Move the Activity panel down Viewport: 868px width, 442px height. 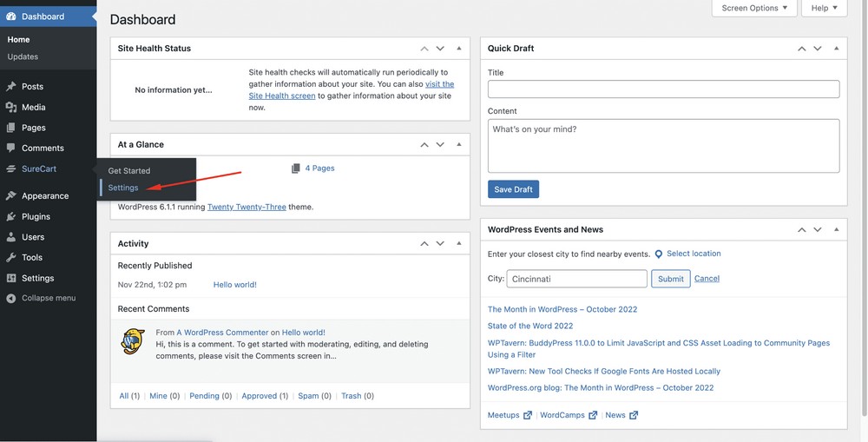(x=440, y=244)
